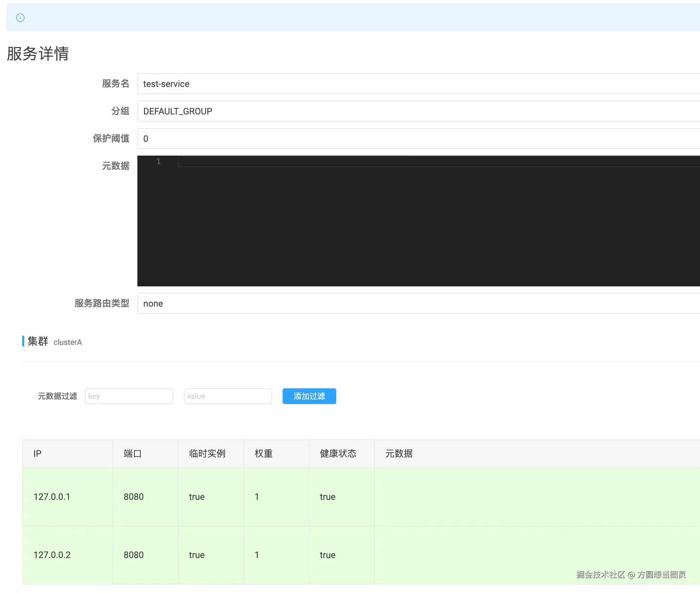Click port 8080 cell of 127.0.0.2

pyautogui.click(x=133, y=555)
